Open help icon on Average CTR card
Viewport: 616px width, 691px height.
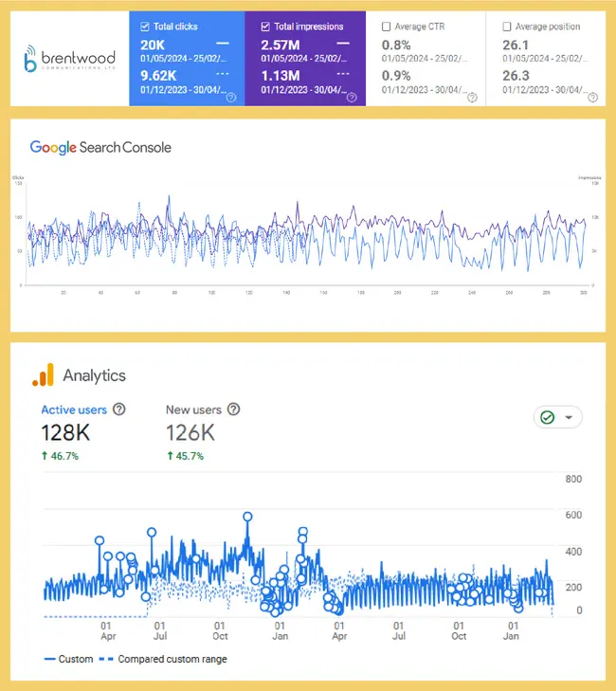click(x=472, y=98)
